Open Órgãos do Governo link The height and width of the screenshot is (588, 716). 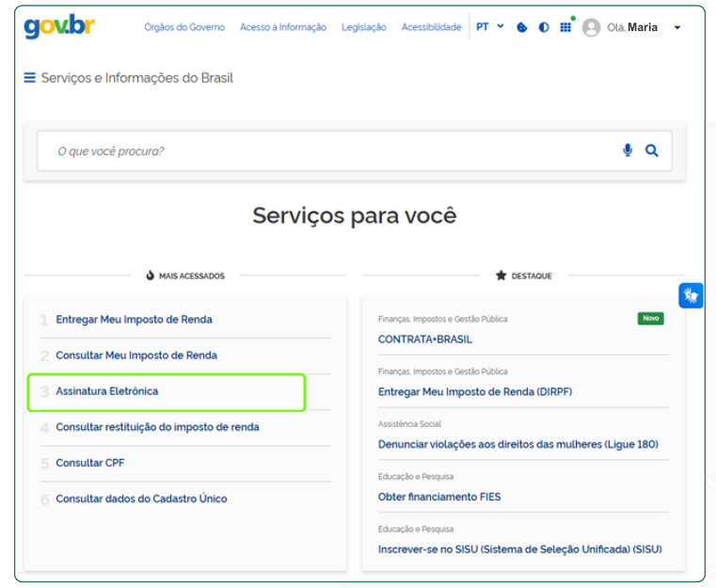[184, 27]
